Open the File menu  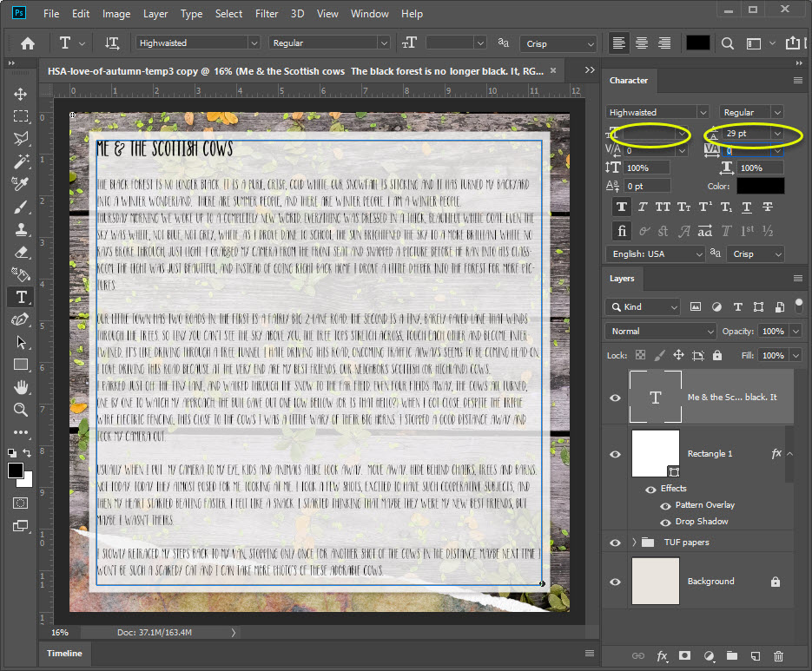(50, 14)
